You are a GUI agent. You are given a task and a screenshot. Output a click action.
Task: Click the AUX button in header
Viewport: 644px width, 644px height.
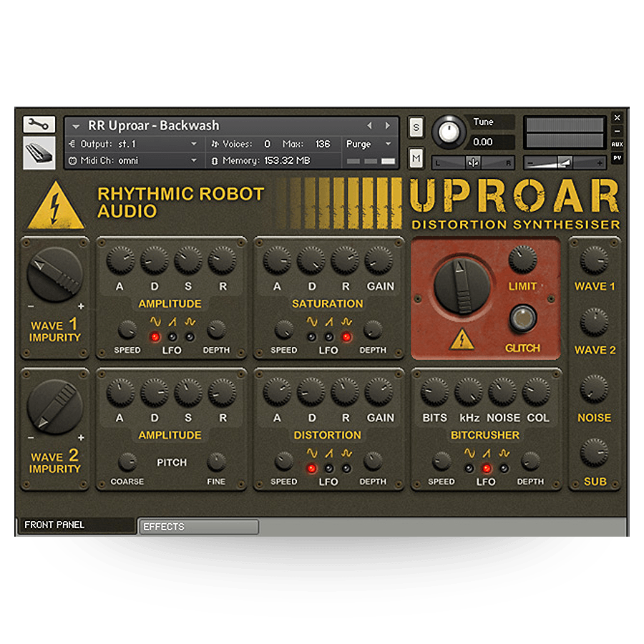point(617,144)
